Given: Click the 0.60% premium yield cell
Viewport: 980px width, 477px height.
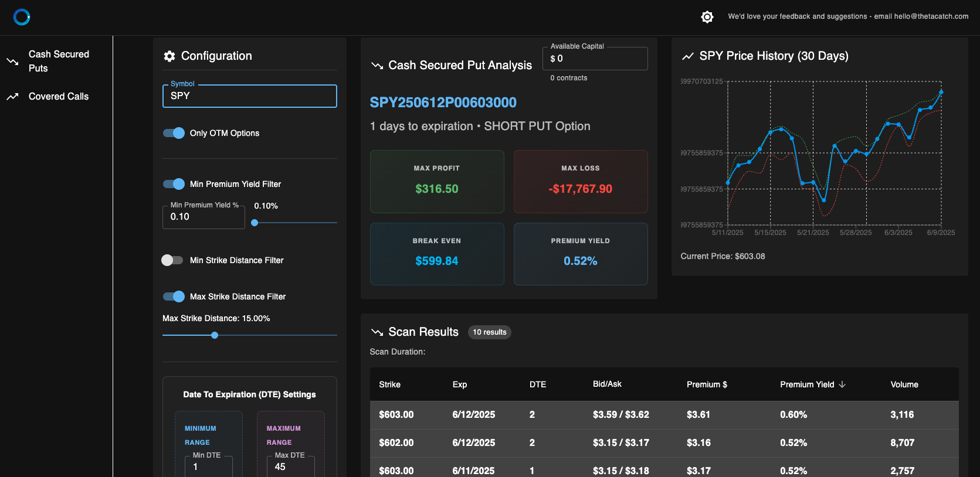Looking at the screenshot, I should click(794, 415).
